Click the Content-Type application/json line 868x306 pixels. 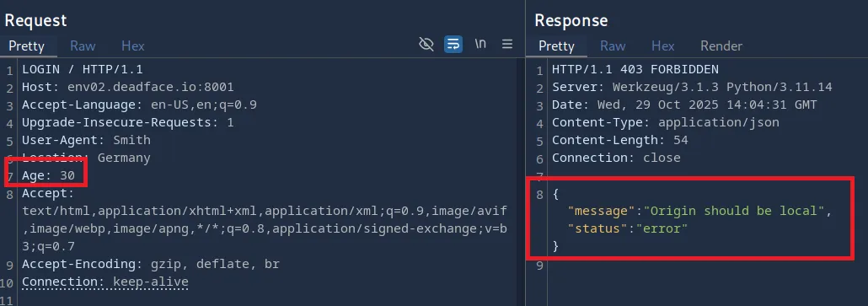pos(666,122)
